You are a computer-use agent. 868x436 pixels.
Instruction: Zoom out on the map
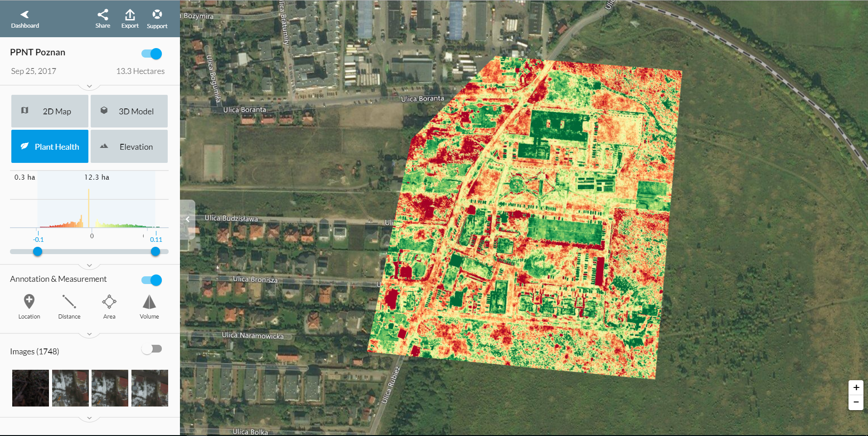pos(856,402)
